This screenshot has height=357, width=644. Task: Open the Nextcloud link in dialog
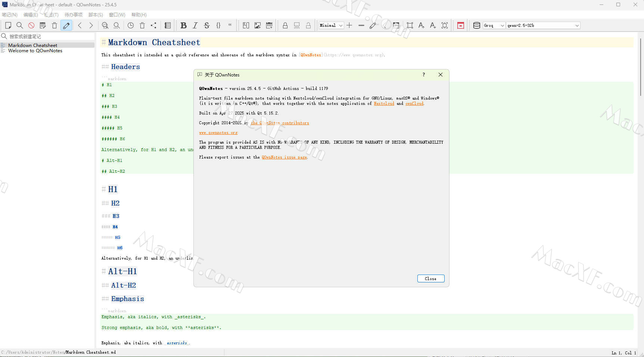(384, 103)
